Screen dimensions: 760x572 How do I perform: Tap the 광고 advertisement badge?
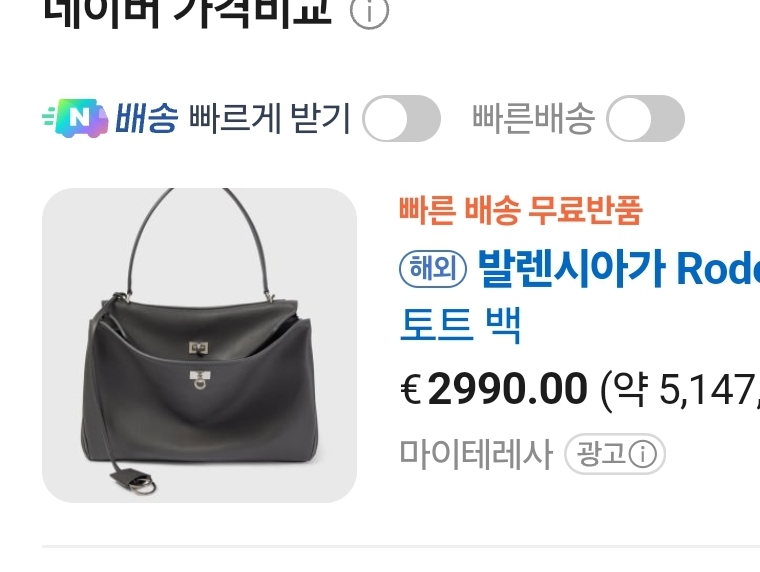pos(615,454)
